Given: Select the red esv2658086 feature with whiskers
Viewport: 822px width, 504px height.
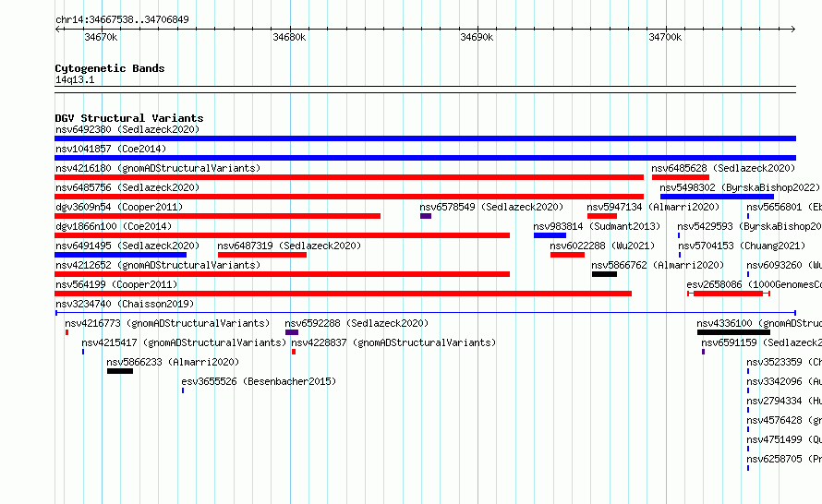Looking at the screenshot, I should point(728,294).
